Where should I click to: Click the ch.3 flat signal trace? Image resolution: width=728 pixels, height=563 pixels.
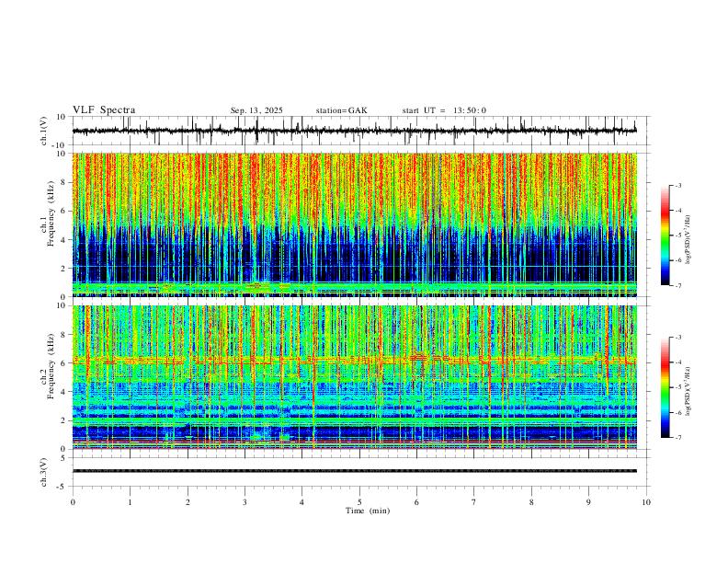click(355, 471)
